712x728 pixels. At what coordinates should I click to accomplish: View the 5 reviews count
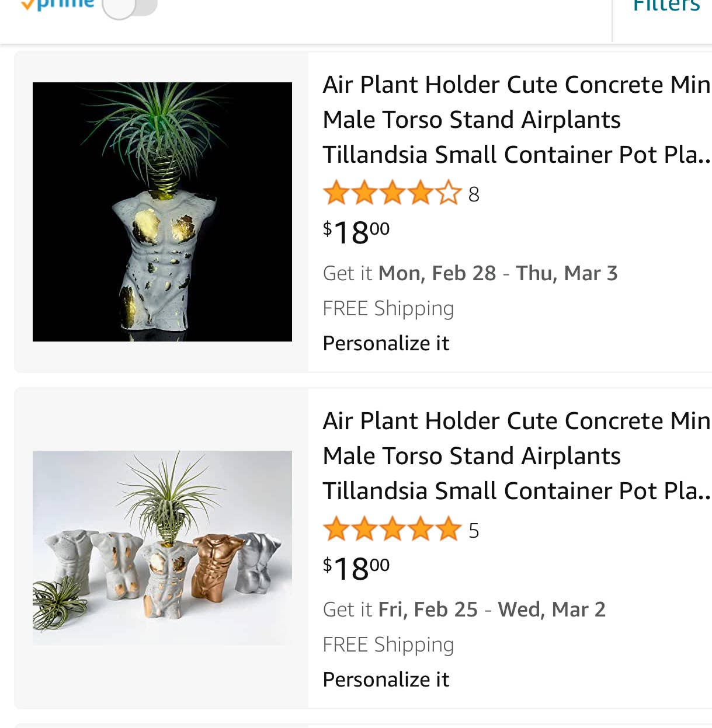tap(474, 531)
